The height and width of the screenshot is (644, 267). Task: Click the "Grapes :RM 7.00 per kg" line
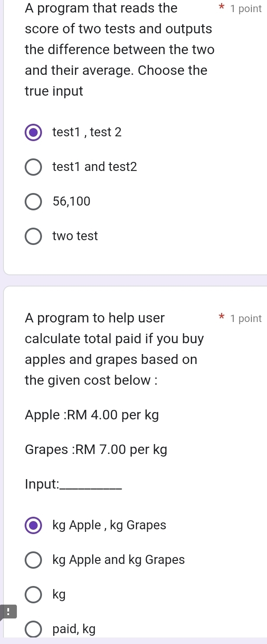pos(96,450)
